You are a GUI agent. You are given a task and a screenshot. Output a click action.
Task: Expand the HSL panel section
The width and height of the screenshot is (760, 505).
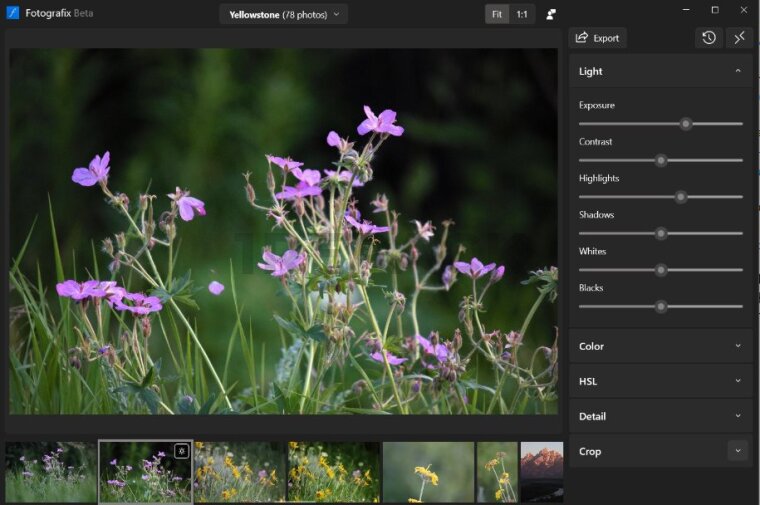pos(738,381)
